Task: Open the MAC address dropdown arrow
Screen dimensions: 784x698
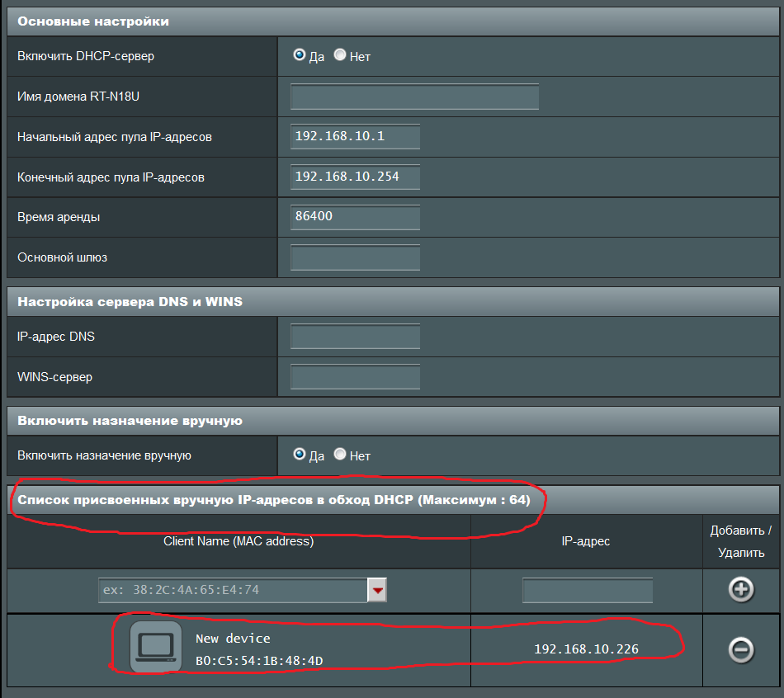Action: coord(377,590)
